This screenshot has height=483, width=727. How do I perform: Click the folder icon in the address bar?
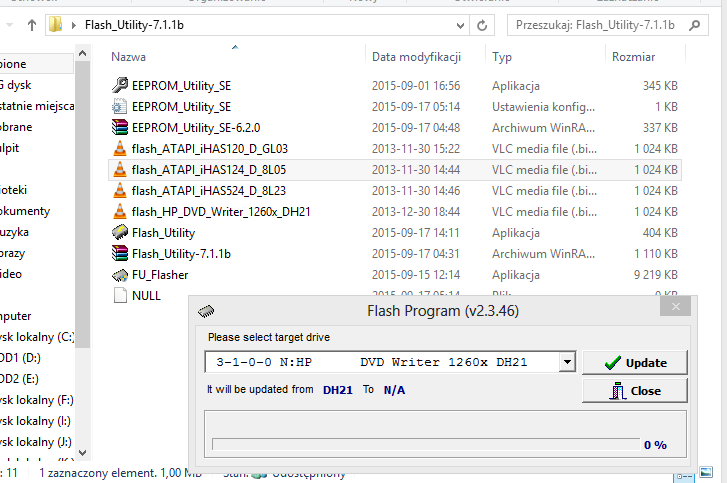[56, 25]
